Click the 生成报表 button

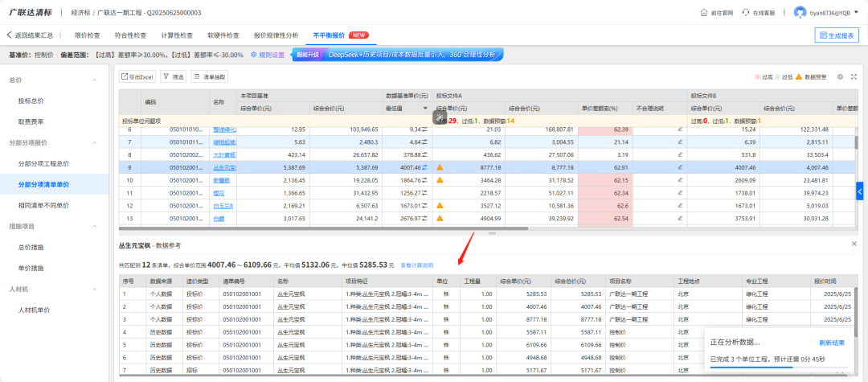pyautogui.click(x=836, y=35)
